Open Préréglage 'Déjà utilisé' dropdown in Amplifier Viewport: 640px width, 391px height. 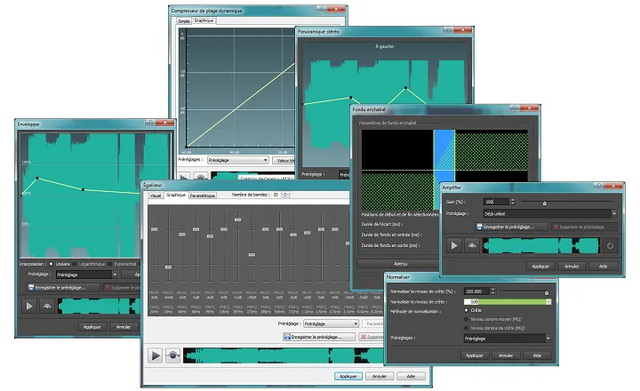[x=550, y=213]
